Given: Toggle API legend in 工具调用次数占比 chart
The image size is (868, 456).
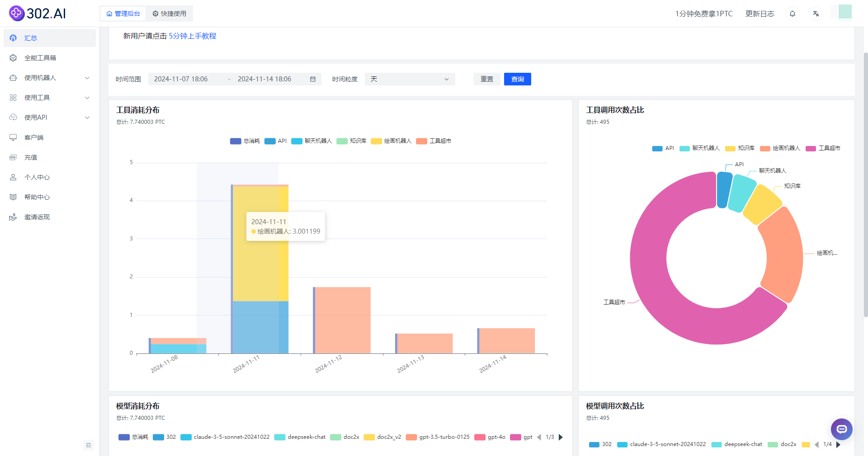Looking at the screenshot, I should pos(663,148).
